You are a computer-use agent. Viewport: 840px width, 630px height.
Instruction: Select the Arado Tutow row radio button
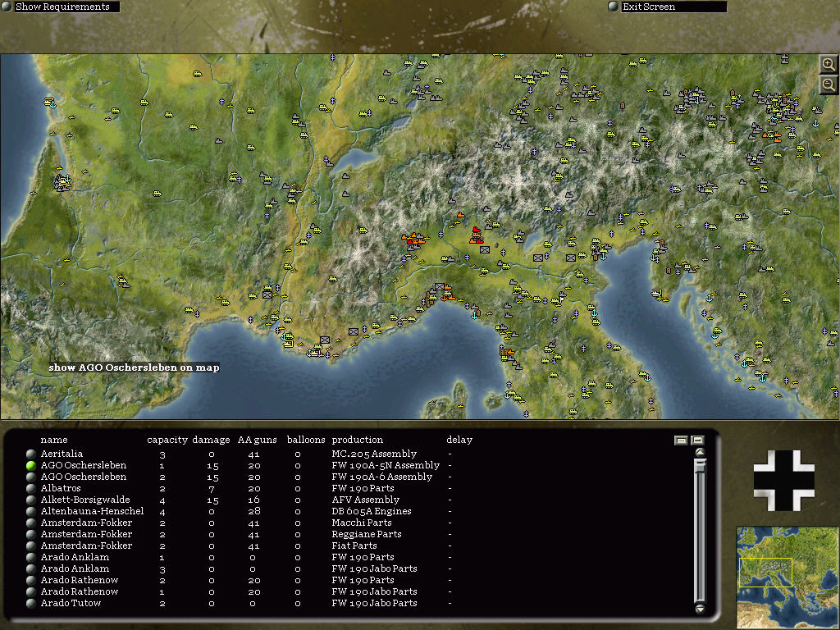[31, 604]
